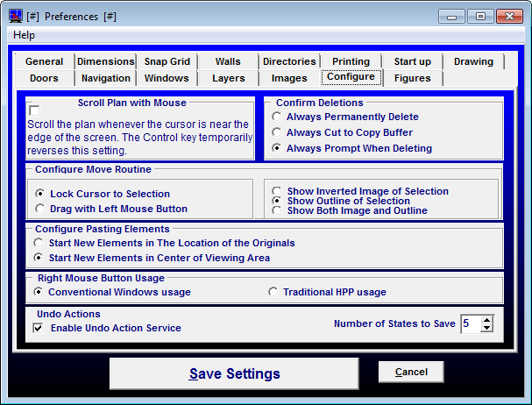The image size is (532, 405).
Task: Open the Help menu
Action: coord(24,35)
